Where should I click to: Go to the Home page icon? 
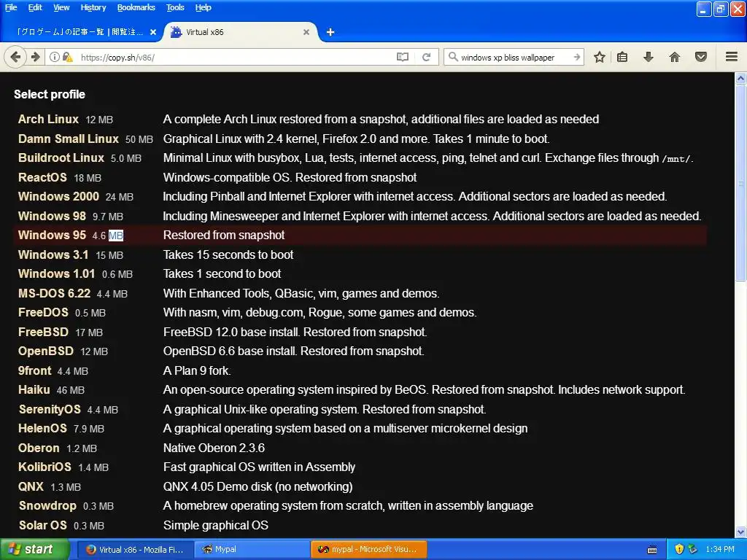[675, 57]
